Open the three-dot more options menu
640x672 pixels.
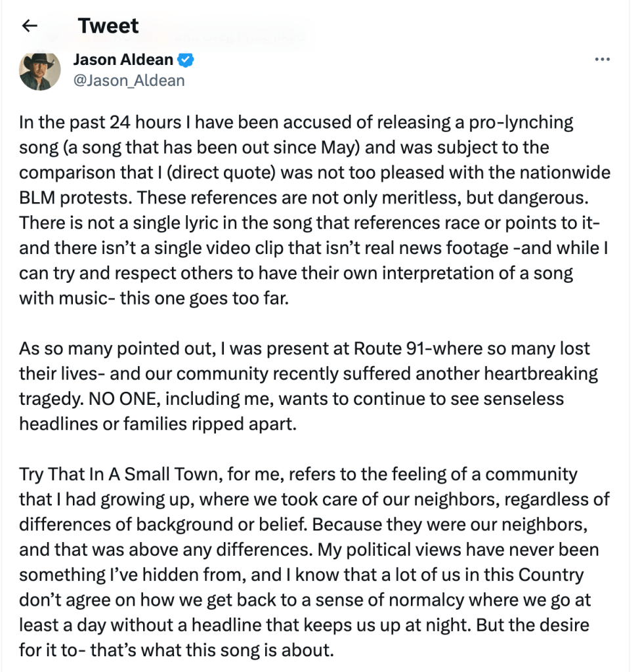(601, 59)
